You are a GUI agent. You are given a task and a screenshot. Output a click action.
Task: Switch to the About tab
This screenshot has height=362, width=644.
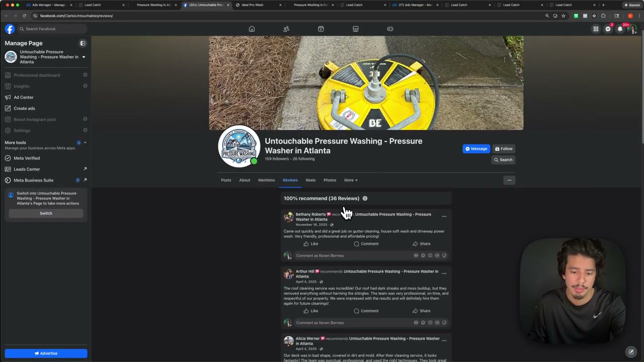tap(245, 180)
